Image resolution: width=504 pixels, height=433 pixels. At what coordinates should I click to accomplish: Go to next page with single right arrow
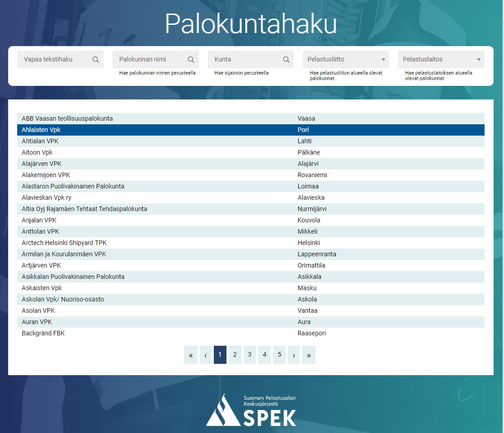pyautogui.click(x=294, y=355)
